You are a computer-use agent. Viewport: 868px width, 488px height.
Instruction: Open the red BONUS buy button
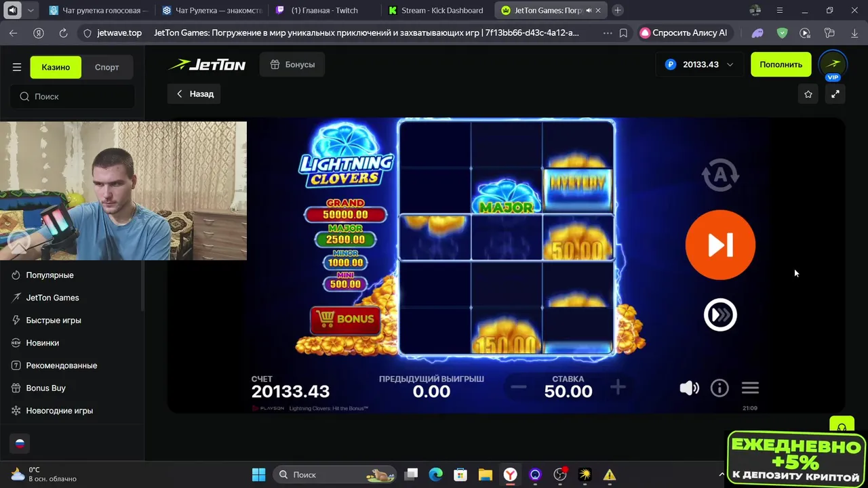click(x=345, y=319)
